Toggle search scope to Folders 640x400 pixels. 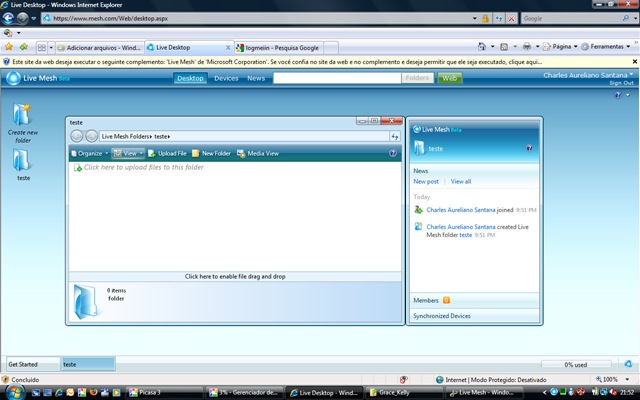coord(418,78)
